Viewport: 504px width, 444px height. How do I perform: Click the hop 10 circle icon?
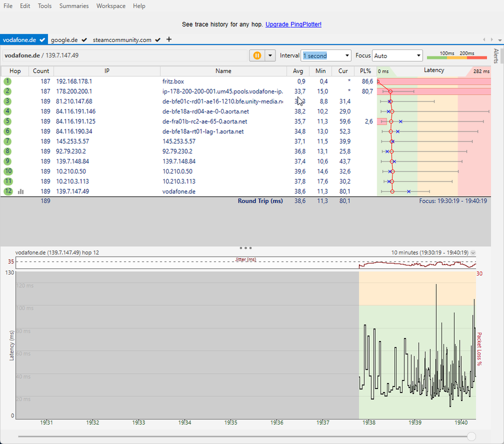pyautogui.click(x=8, y=171)
